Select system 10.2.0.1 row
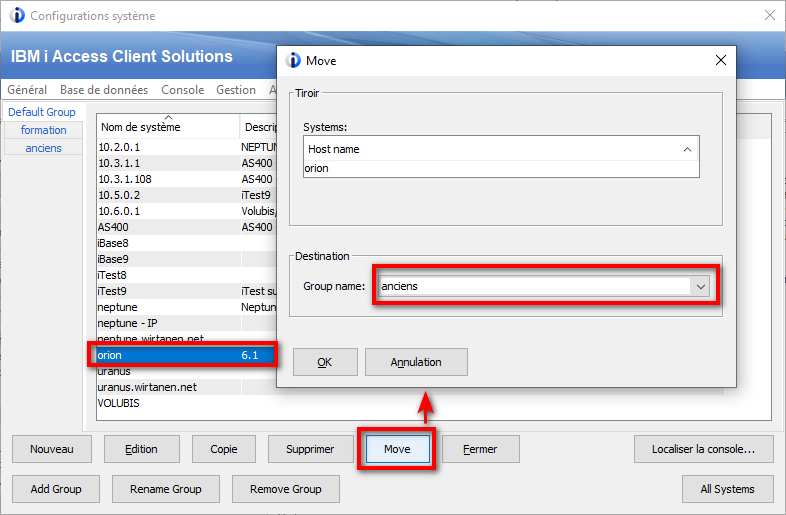 (186, 147)
